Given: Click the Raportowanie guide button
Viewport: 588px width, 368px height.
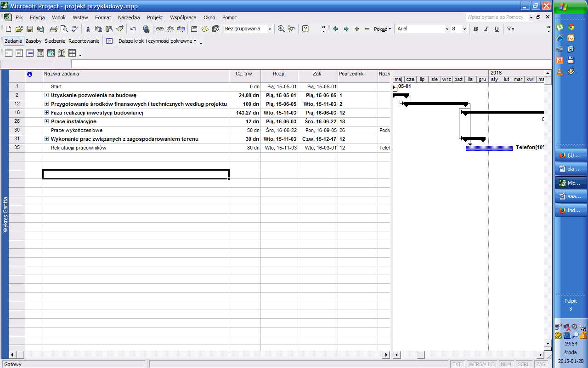Looking at the screenshot, I should coord(84,41).
